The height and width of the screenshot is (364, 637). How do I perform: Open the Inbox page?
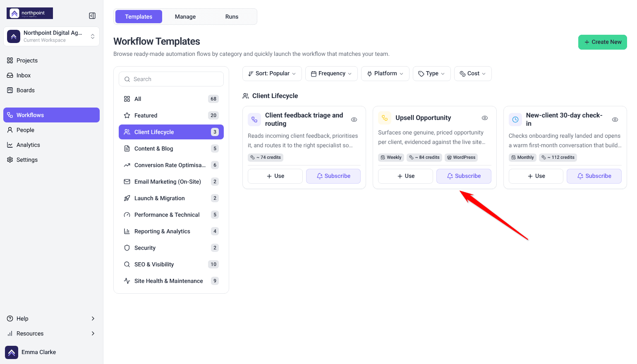[x=51, y=75]
